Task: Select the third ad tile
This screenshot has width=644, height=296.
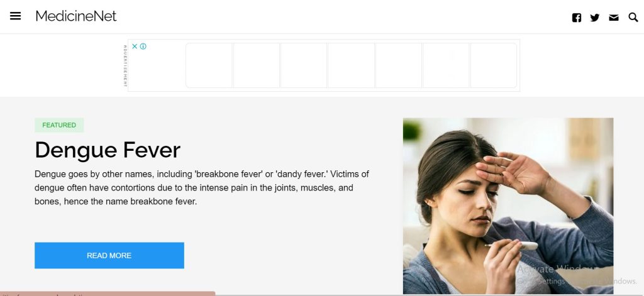Action: (304, 65)
